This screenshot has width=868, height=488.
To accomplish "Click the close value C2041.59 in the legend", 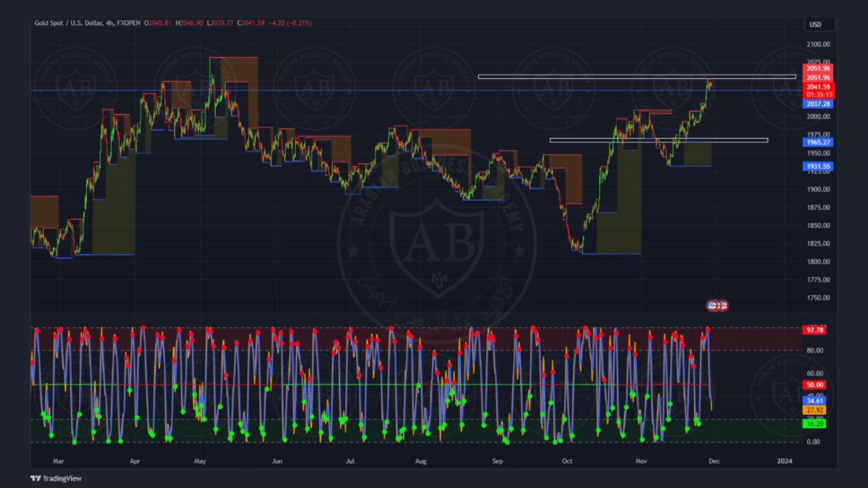I will coord(251,23).
